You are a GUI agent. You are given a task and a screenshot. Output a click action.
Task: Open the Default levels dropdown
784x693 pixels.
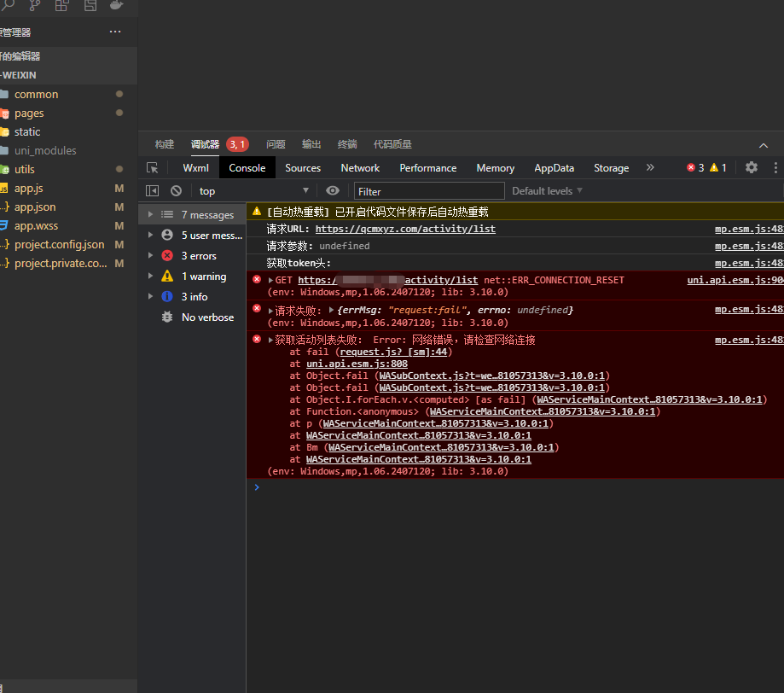point(547,190)
